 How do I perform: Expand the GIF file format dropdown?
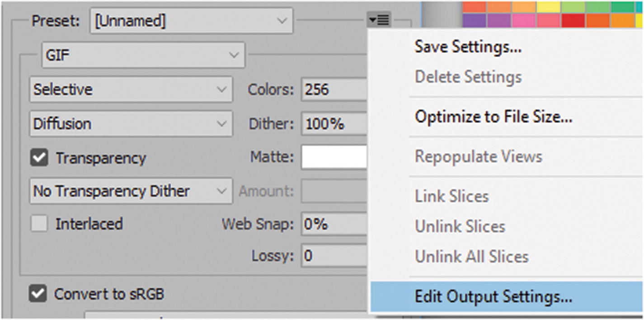click(x=143, y=56)
